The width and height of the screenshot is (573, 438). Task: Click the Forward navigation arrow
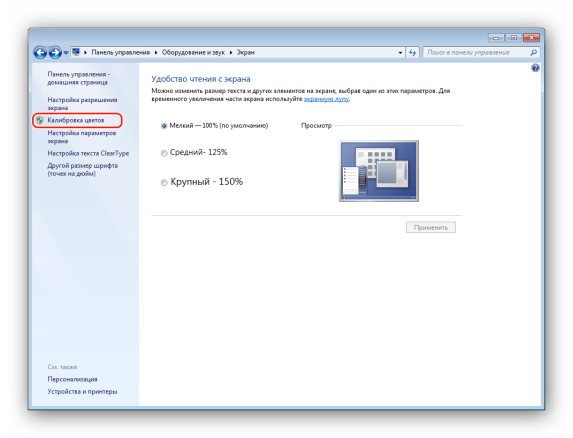point(55,53)
